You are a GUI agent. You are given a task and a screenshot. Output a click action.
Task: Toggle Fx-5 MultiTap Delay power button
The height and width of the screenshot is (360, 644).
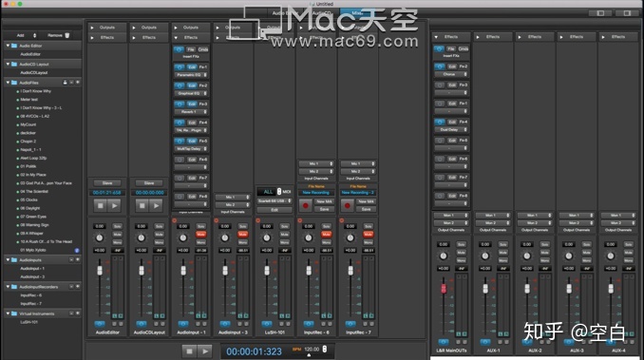point(180,141)
